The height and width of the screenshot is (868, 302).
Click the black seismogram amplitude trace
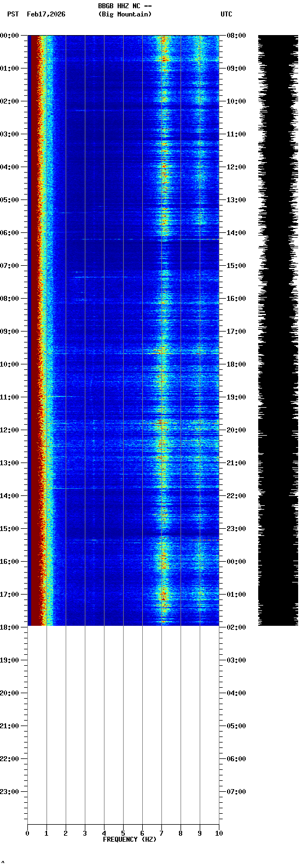click(278, 330)
